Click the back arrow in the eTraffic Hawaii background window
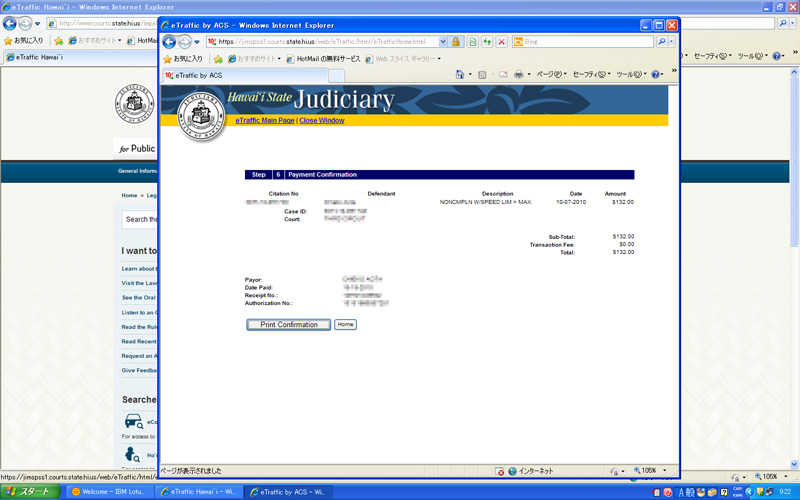Screen dimensions: 800x500 tap(10, 23)
